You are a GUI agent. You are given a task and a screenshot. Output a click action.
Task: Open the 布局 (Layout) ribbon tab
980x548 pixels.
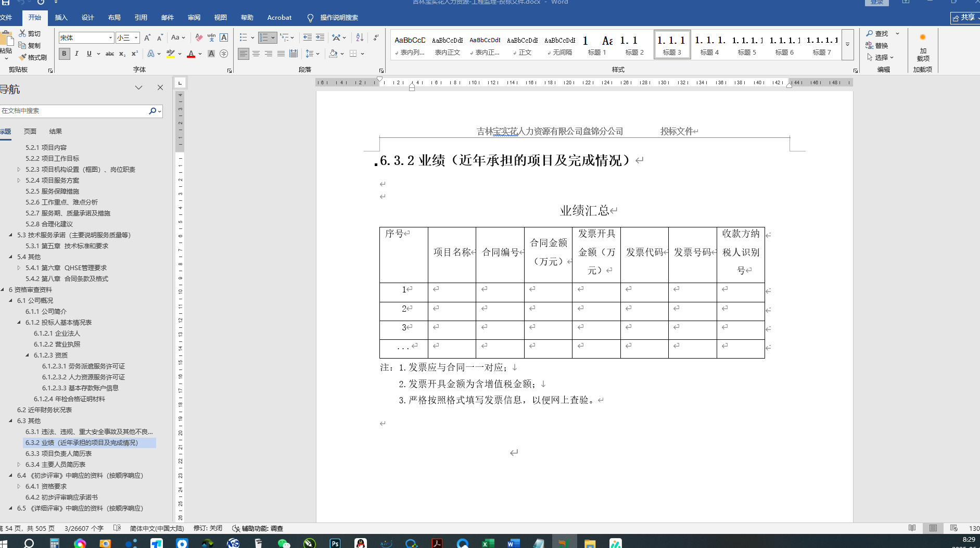tap(114, 18)
